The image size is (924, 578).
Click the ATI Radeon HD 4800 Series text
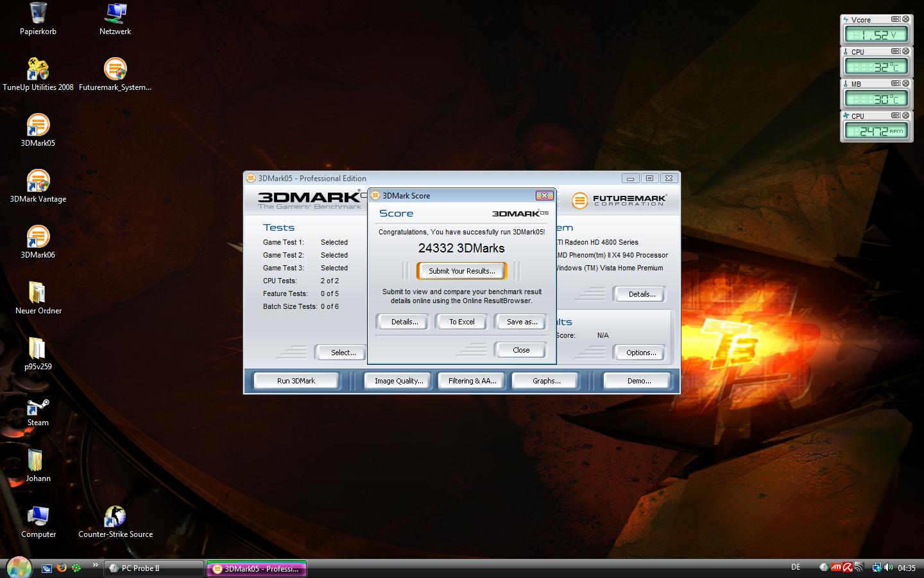click(597, 242)
